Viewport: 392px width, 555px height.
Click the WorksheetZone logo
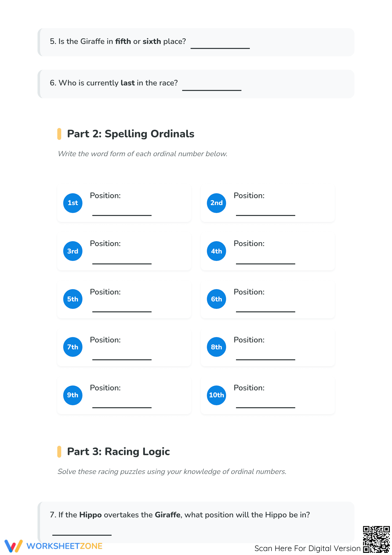53,546
